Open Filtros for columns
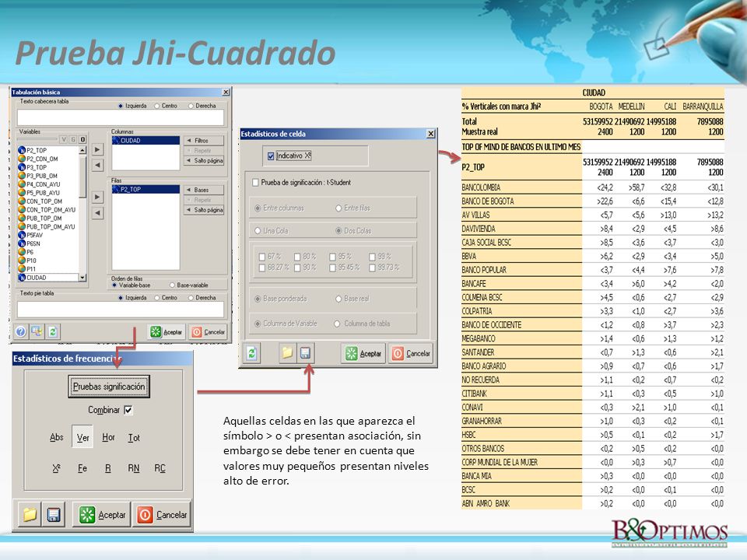The width and height of the screenshot is (747, 560). 203,141
